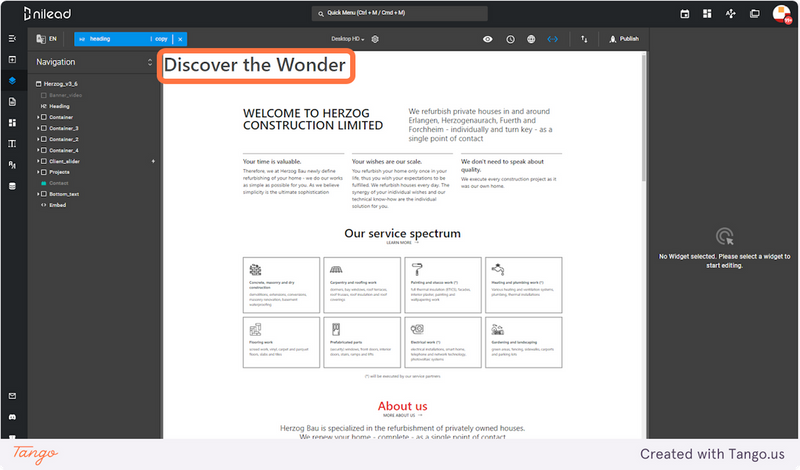The height and width of the screenshot is (470, 800).
Task: Click the gear icon beside Desktop HD
Action: click(x=375, y=39)
